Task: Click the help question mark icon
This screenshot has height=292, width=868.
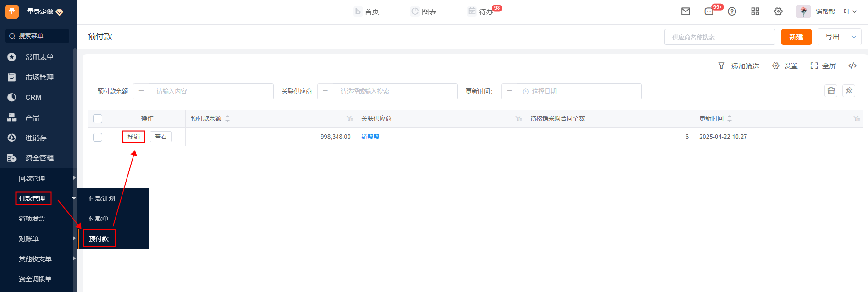Action: [732, 11]
